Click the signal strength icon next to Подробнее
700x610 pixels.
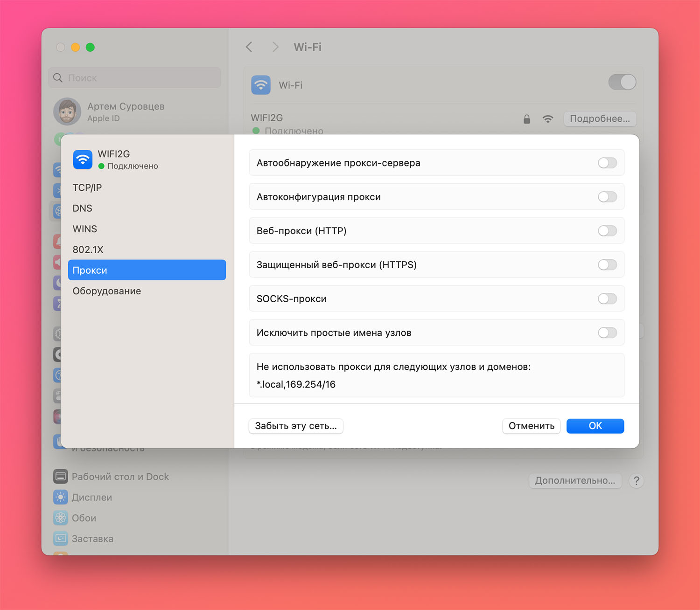pyautogui.click(x=548, y=119)
